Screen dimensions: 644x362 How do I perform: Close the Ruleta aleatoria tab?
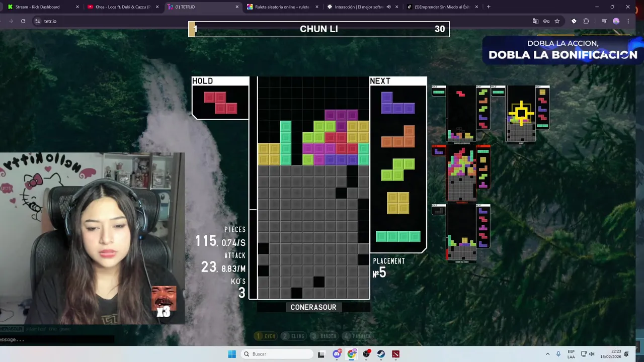coord(317,7)
